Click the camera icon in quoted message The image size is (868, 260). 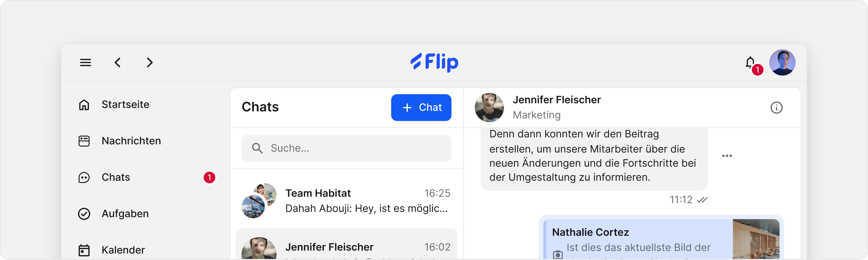[558, 255]
